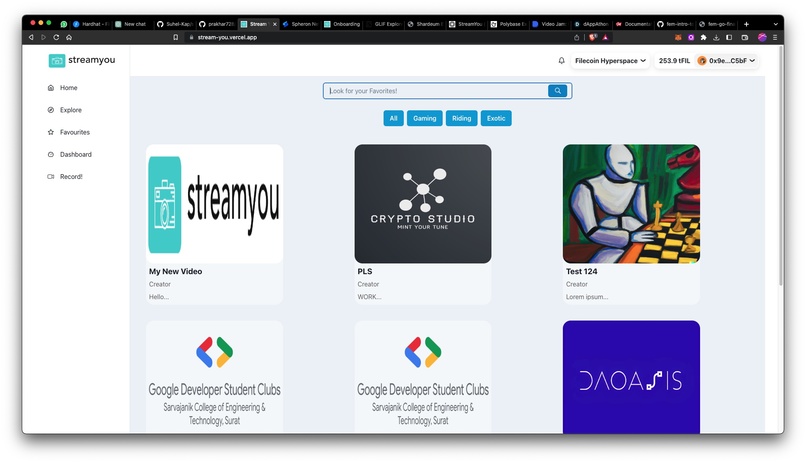Viewport: 806px width, 463px height.
Task: Switch to the Hardhat browser tab
Action: [x=91, y=24]
